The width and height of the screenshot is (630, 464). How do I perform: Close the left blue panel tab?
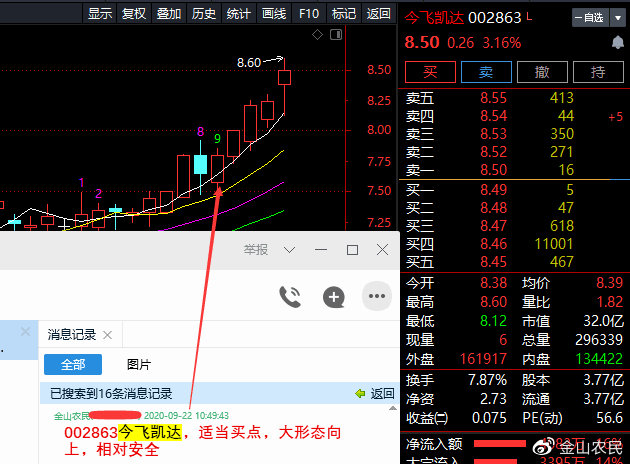[x=25, y=331]
